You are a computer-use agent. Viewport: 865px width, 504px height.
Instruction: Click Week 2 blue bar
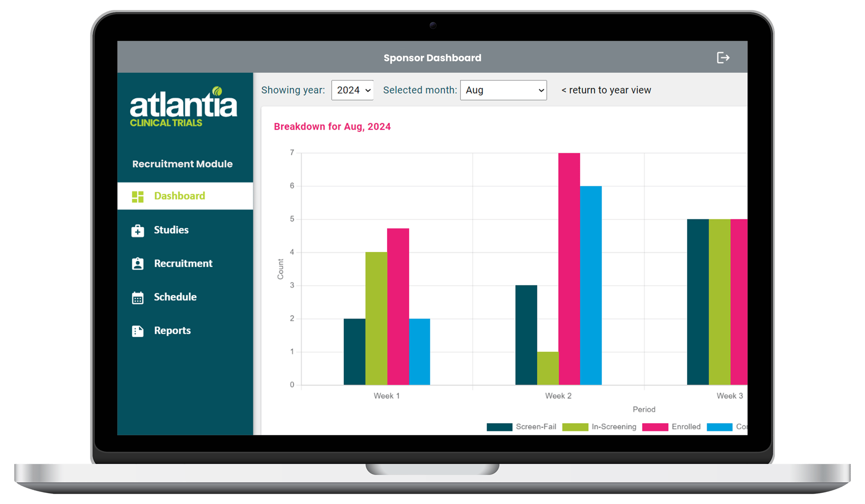[x=591, y=285]
